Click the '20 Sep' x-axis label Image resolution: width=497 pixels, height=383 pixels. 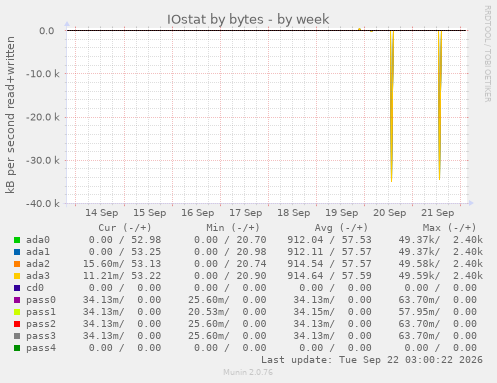coord(390,213)
